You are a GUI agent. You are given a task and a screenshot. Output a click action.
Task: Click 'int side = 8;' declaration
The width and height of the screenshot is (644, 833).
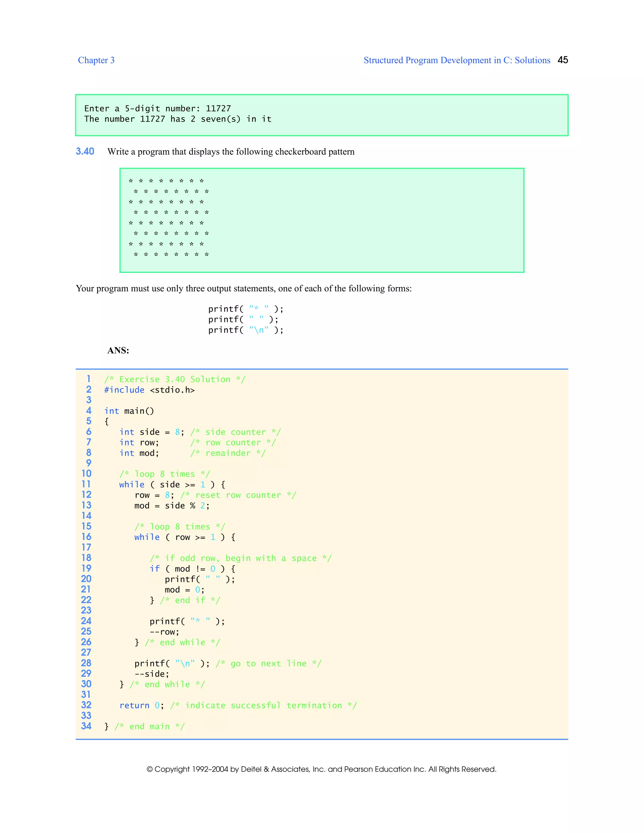click(152, 432)
